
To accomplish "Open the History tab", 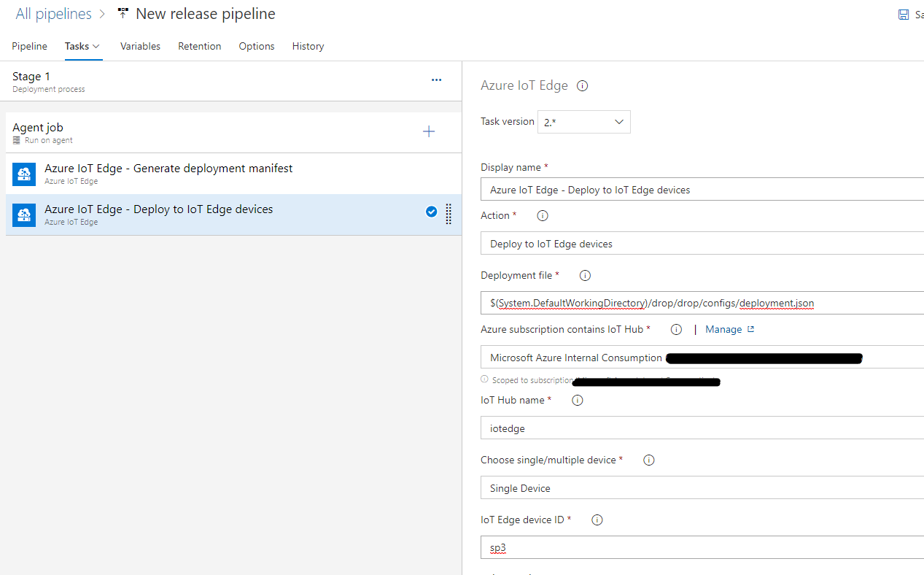I will click(x=308, y=46).
